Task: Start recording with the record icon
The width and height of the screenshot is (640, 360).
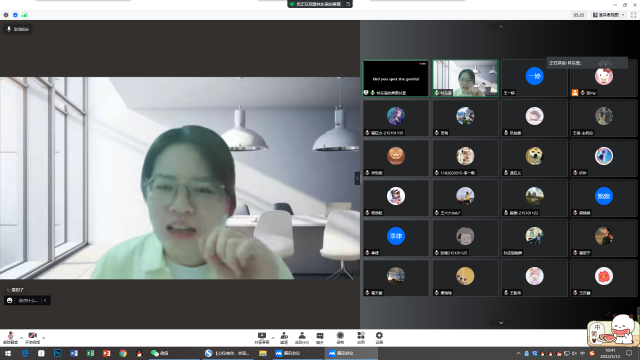Action: pyautogui.click(x=340, y=338)
